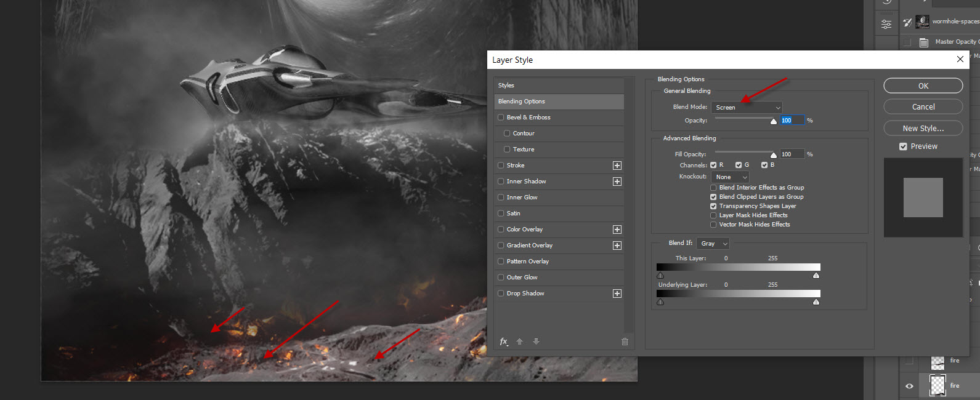Viewport: 980px width, 400px height.
Task: Click the New Style... button
Action: pos(923,128)
